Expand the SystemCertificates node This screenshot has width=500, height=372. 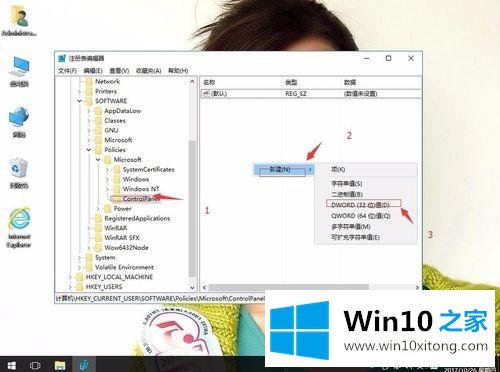click(x=107, y=170)
